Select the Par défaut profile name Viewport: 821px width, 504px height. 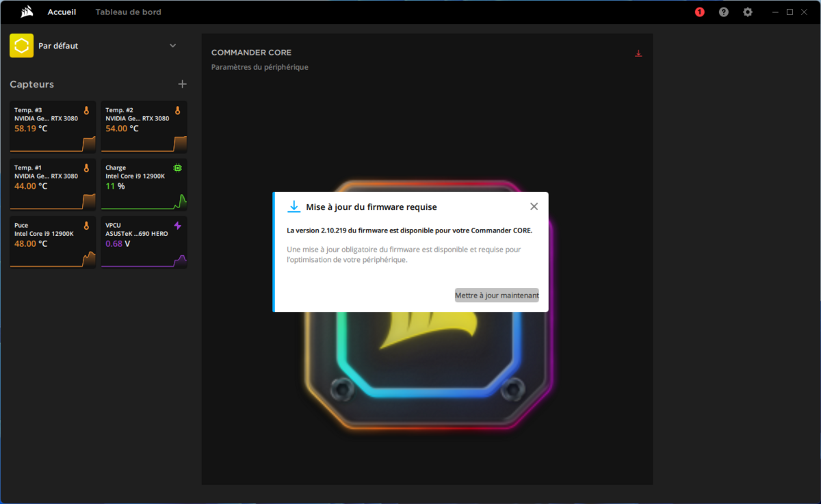pos(58,46)
